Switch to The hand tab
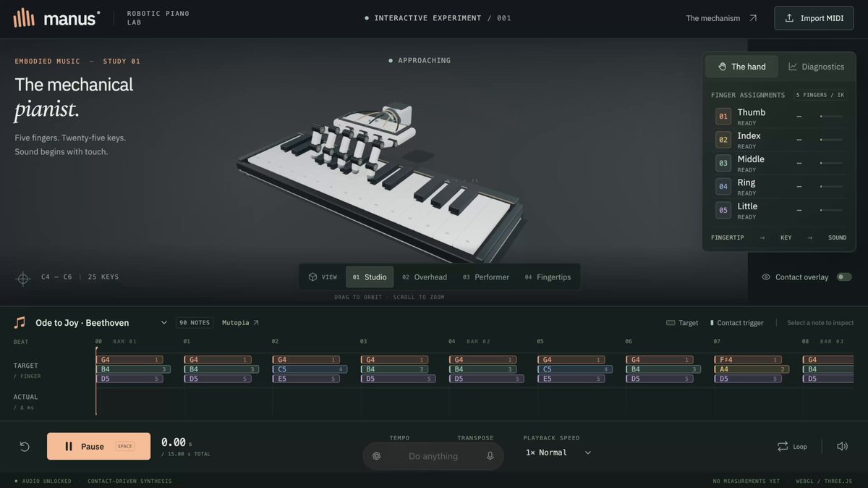This screenshot has width=868, height=488. [741, 67]
